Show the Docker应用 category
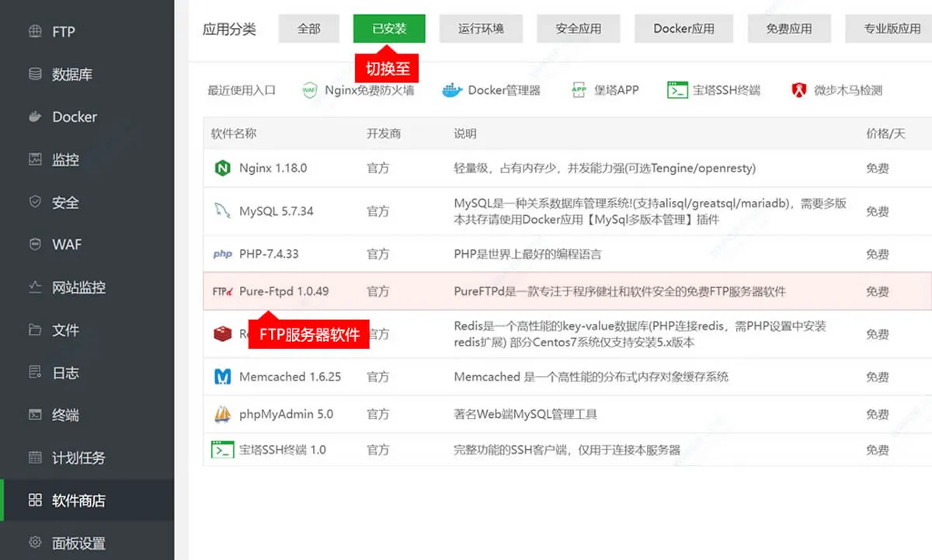932x560 pixels. [x=683, y=29]
